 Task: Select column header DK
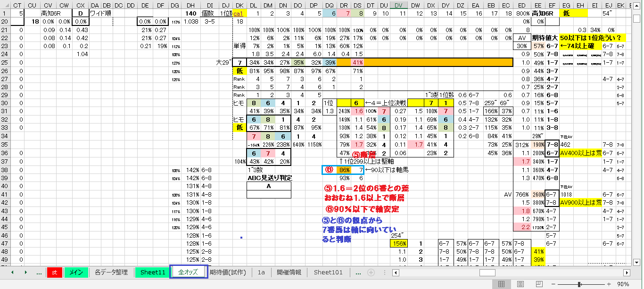[x=239, y=5]
